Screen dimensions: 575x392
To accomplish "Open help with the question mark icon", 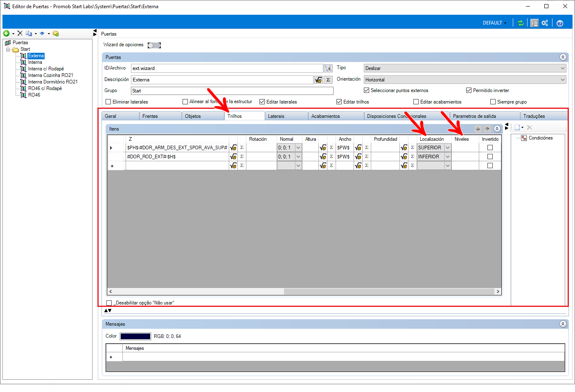I will coord(560,23).
